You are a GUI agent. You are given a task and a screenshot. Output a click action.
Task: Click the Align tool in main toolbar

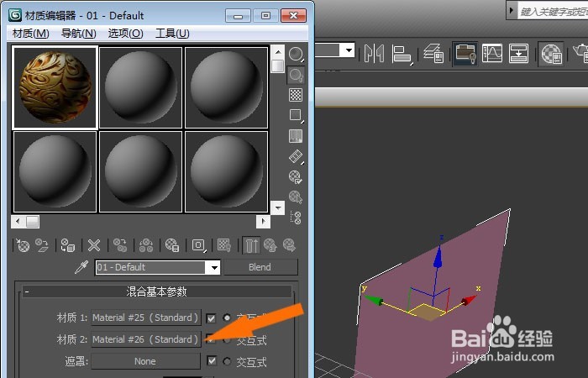tap(402, 54)
